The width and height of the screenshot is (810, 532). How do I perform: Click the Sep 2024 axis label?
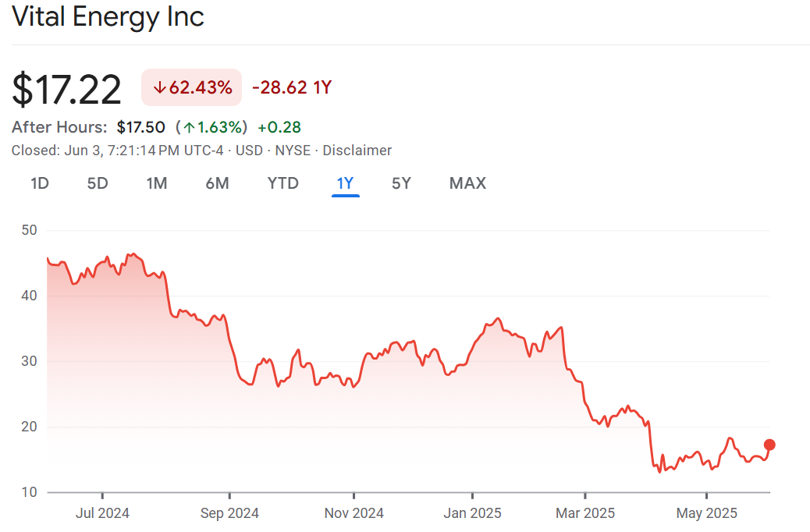pyautogui.click(x=229, y=513)
